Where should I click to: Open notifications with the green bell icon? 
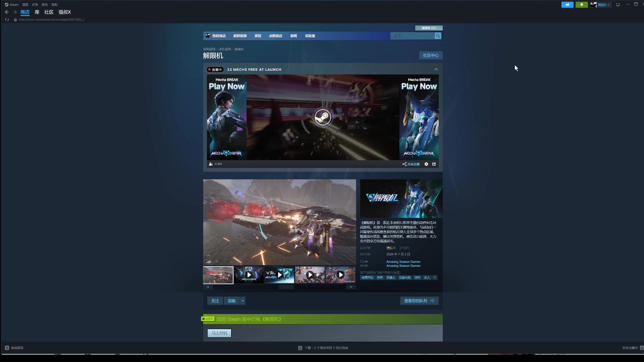pyautogui.click(x=582, y=5)
